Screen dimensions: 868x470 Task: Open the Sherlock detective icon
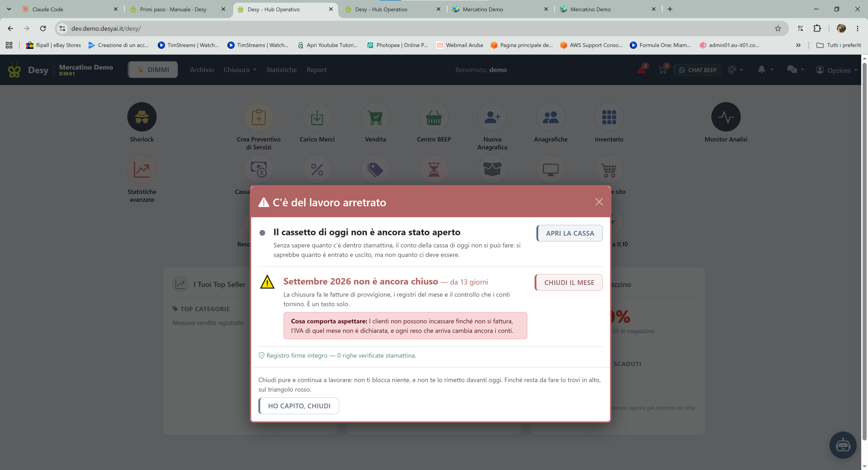click(x=142, y=117)
